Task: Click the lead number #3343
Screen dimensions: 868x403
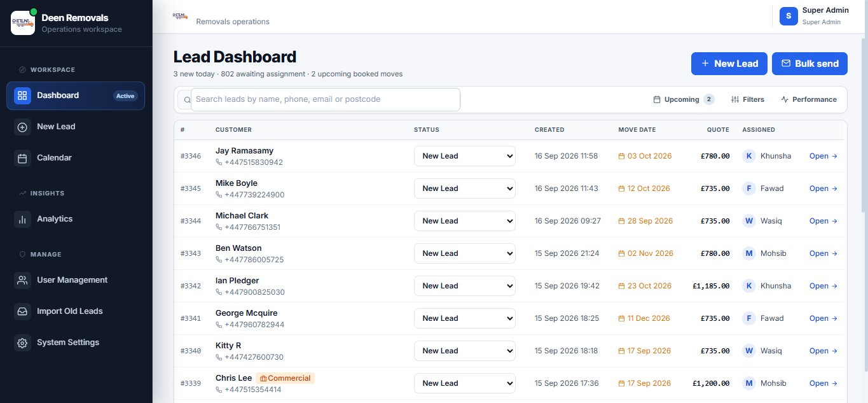Action: click(x=191, y=253)
